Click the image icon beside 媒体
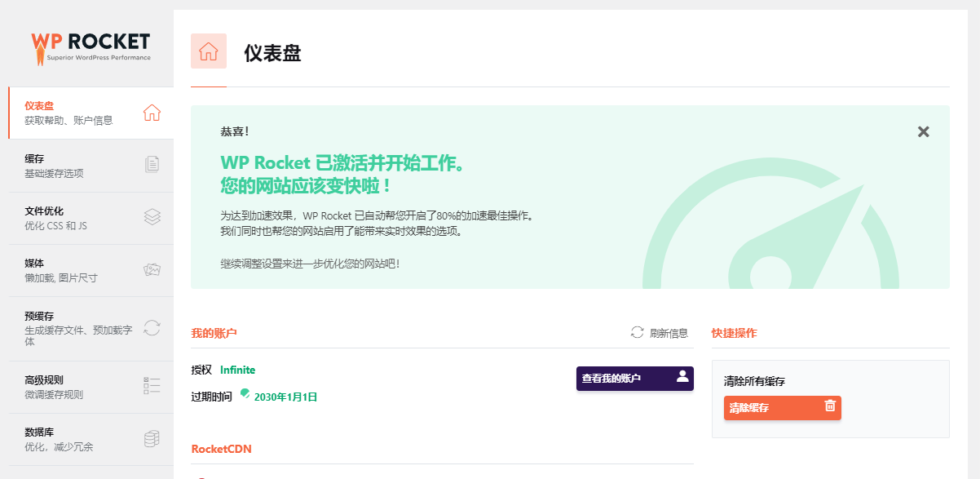The width and height of the screenshot is (980, 479). pyautogui.click(x=152, y=269)
